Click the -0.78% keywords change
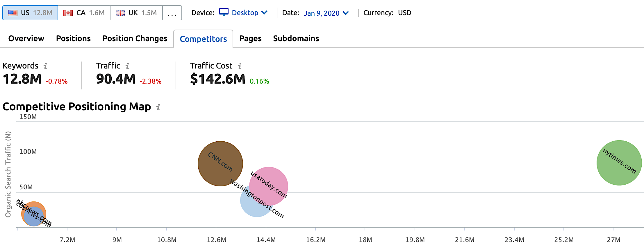The height and width of the screenshot is (245, 644). [x=57, y=81]
